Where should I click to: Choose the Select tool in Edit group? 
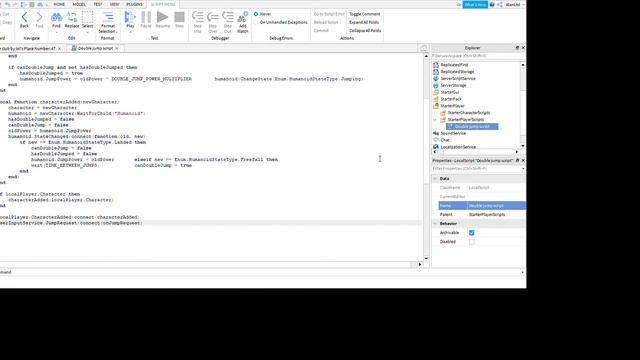tap(87, 20)
